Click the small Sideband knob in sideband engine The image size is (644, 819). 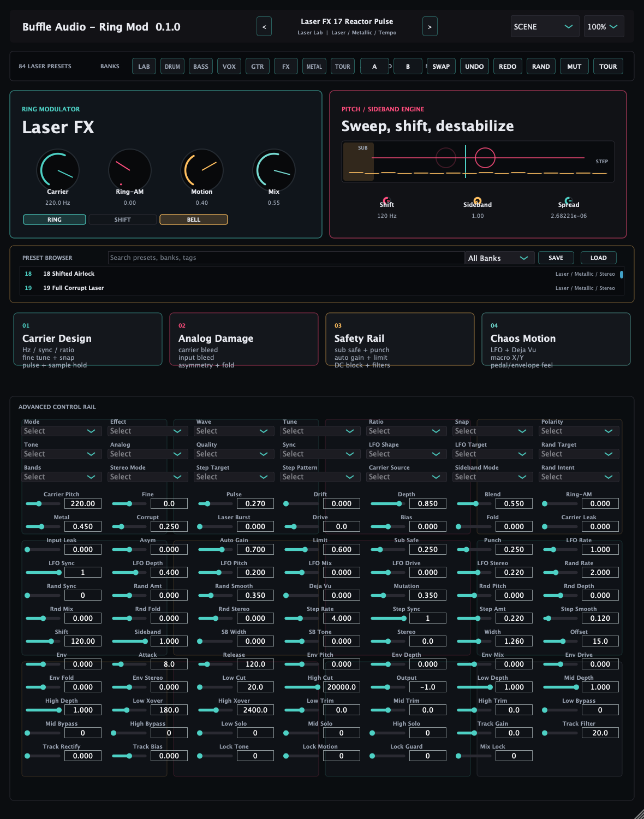478,201
